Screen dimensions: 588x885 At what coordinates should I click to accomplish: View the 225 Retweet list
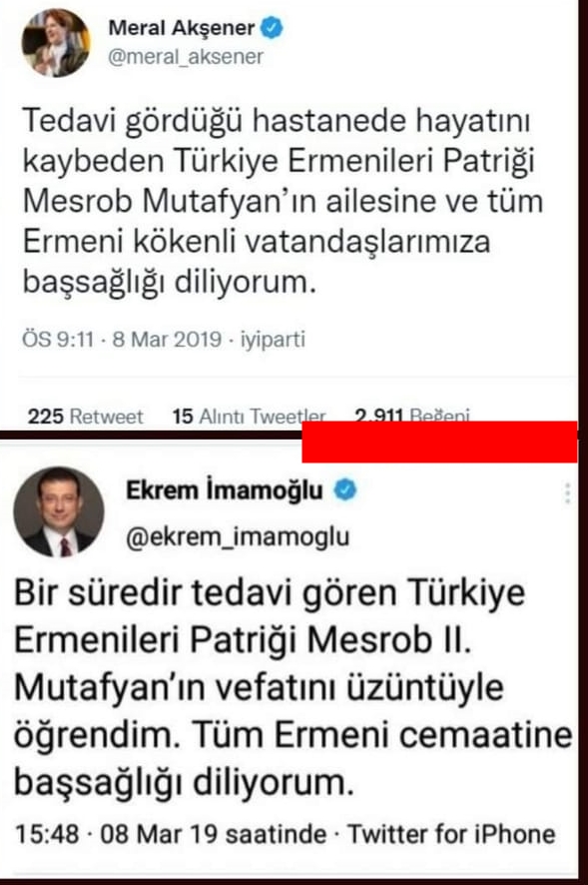click(85, 417)
